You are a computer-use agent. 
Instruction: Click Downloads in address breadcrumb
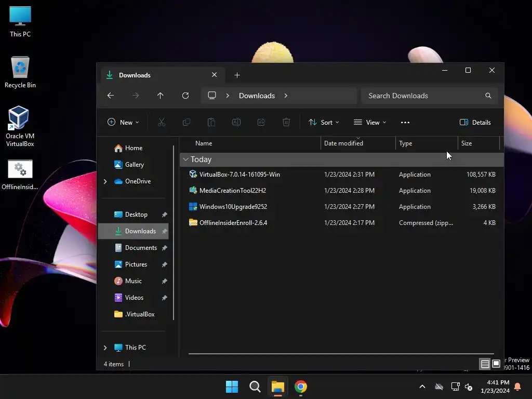257,96
